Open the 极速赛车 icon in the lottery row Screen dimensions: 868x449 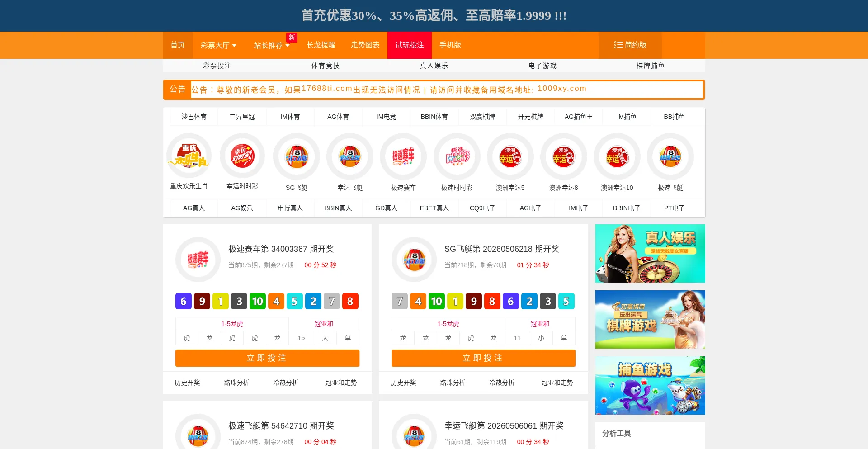click(x=403, y=156)
